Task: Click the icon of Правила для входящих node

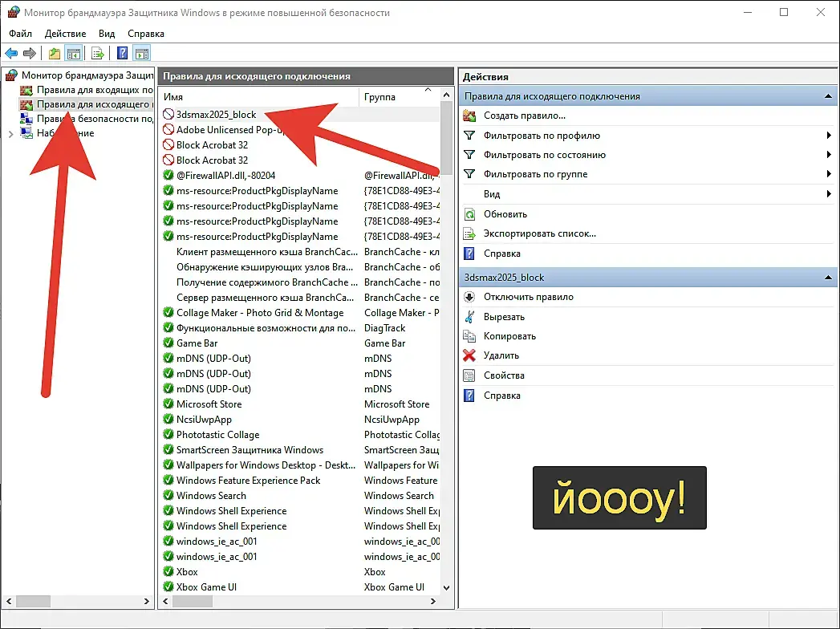Action: coord(26,90)
